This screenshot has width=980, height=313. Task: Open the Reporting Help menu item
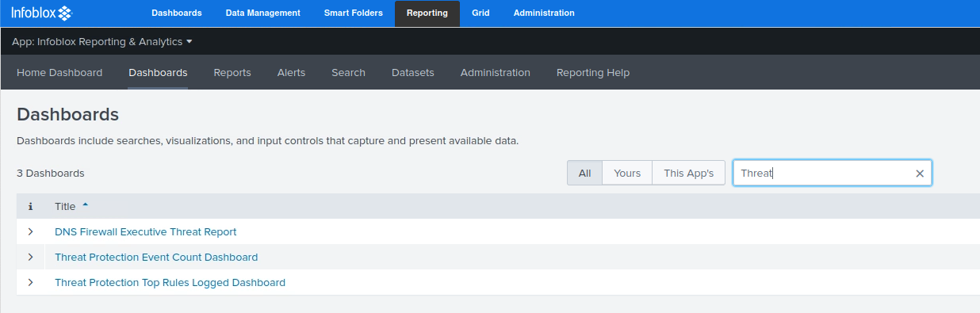(x=593, y=72)
